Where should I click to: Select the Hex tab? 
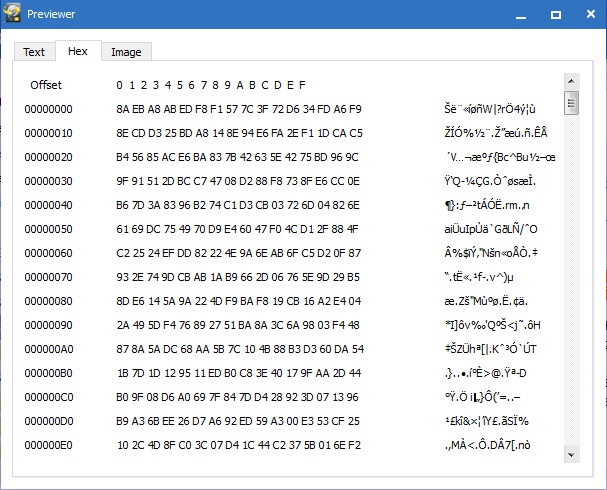(78, 51)
